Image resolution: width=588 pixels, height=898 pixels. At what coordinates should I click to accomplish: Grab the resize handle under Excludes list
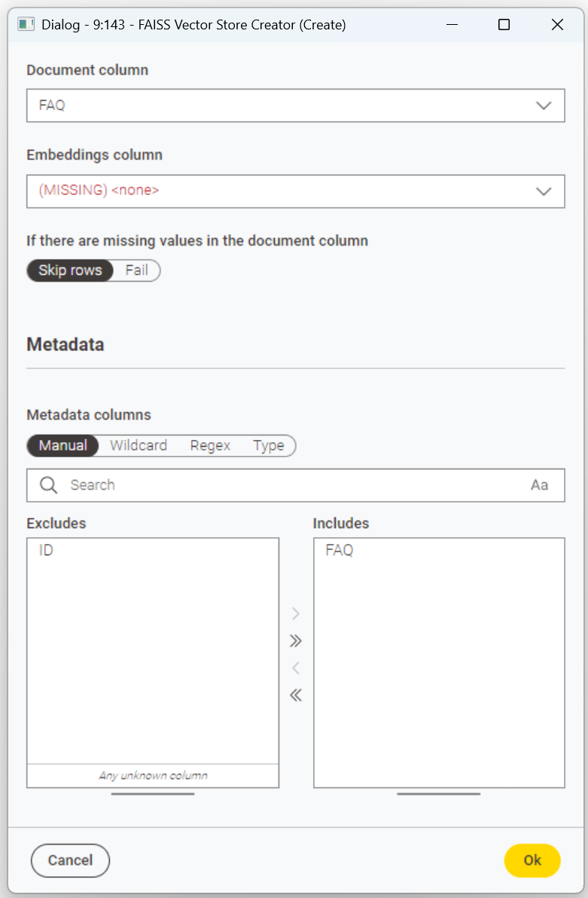[153, 794]
